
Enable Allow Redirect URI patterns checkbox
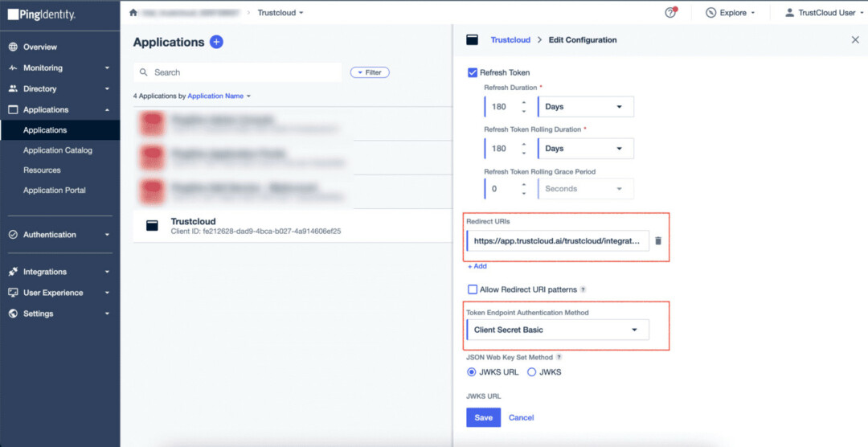pyautogui.click(x=473, y=289)
